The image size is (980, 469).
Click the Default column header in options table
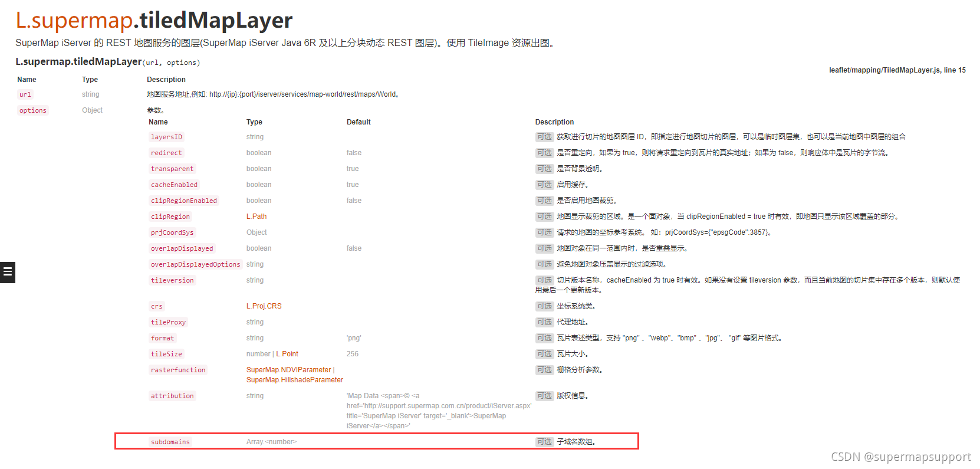point(359,122)
